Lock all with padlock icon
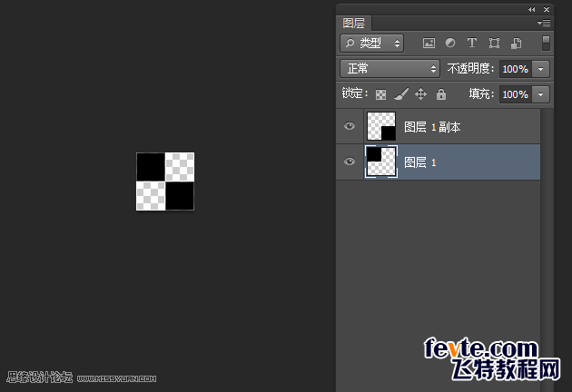Viewport: 572px width, 392px height. tap(441, 94)
